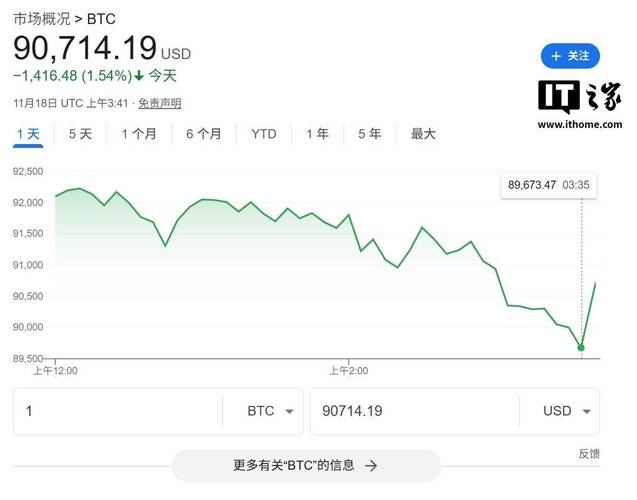Image resolution: width=637 pixels, height=500 pixels.
Task: Open 更多有关"BTC"的信息 button
Action: point(305,465)
